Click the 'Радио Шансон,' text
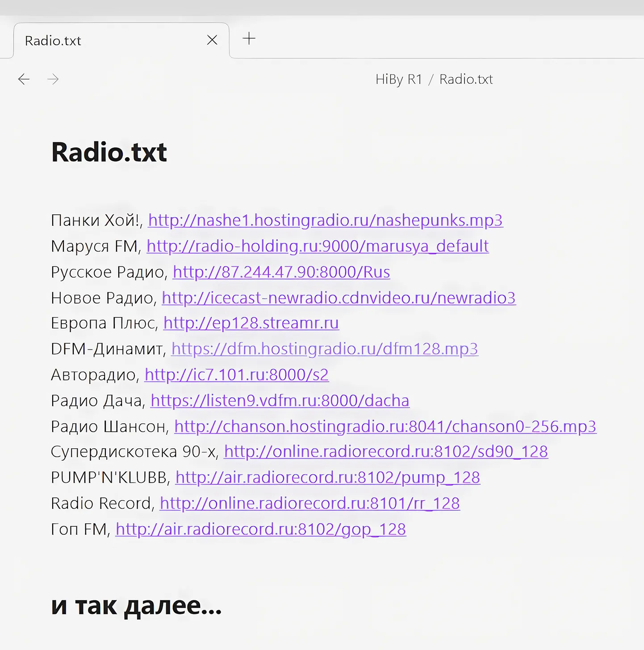 [x=110, y=427]
